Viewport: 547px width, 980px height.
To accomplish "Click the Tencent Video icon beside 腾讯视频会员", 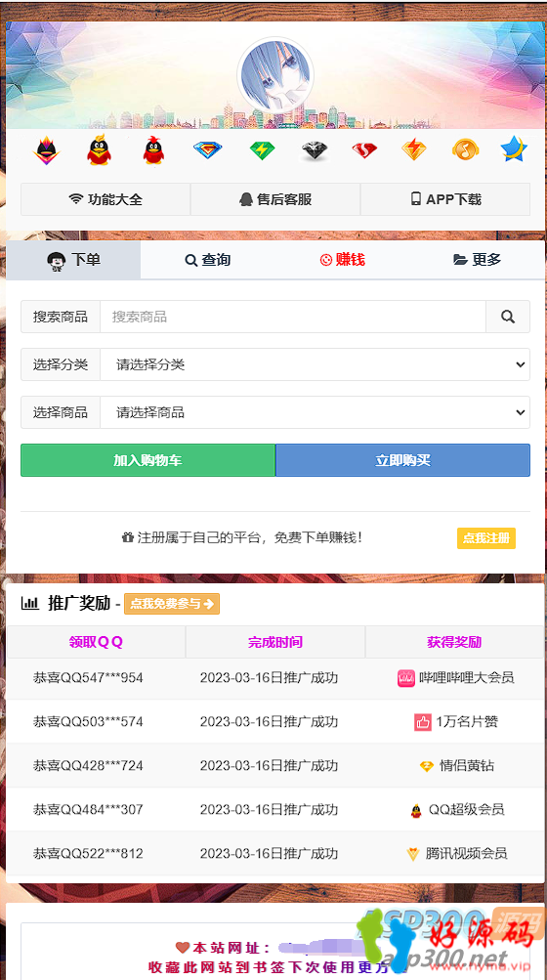I will coord(412,854).
